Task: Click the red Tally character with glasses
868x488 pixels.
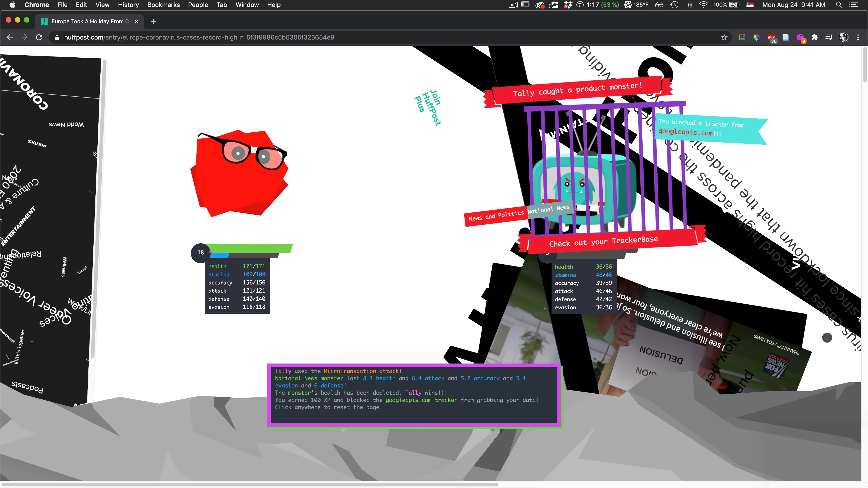Action: coord(240,173)
